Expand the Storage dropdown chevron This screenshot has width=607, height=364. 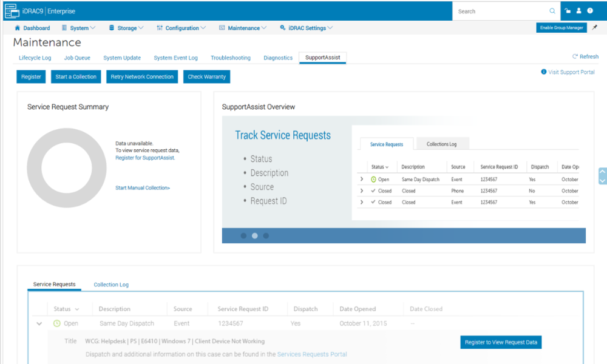(141, 28)
